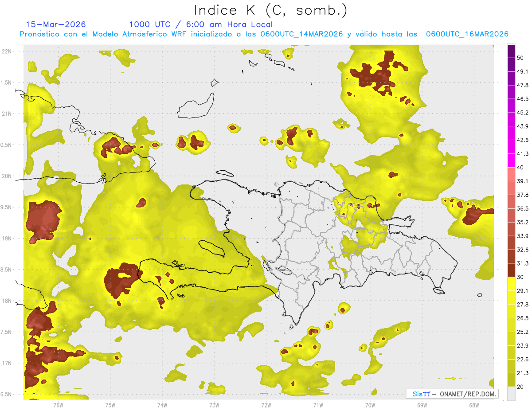Image resolution: width=532 pixels, height=411 pixels.
Task: Click the "47.8" color scale value
Action: pyautogui.click(x=523, y=85)
